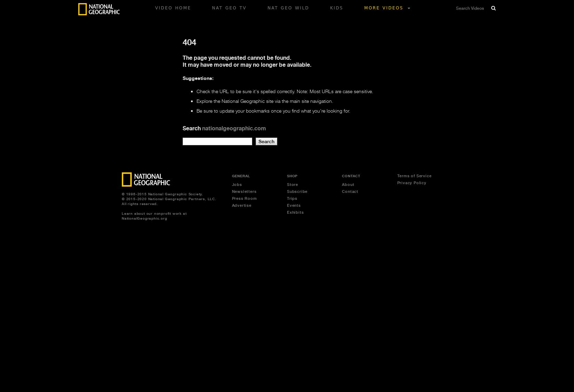Select the Kids menu item
Screen dimensions: 574x392
point(336,8)
